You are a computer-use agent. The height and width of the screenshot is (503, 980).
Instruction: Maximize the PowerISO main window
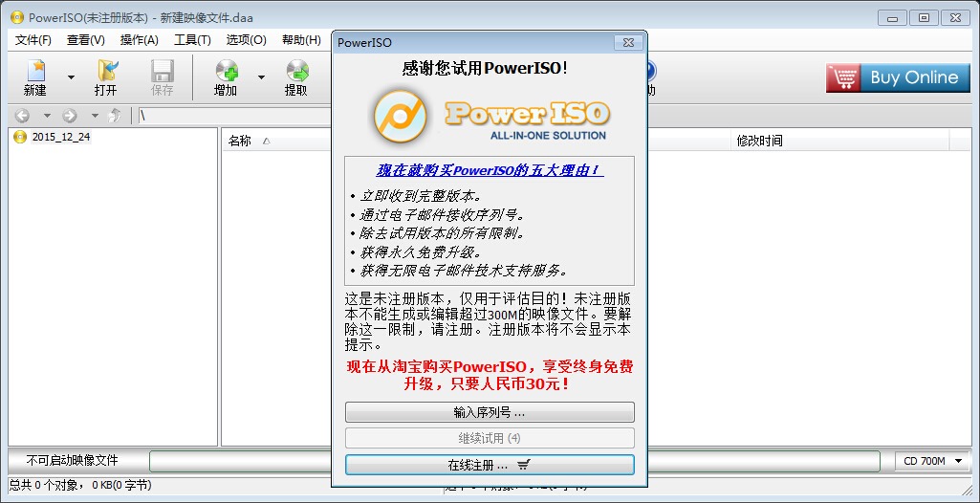click(x=924, y=18)
